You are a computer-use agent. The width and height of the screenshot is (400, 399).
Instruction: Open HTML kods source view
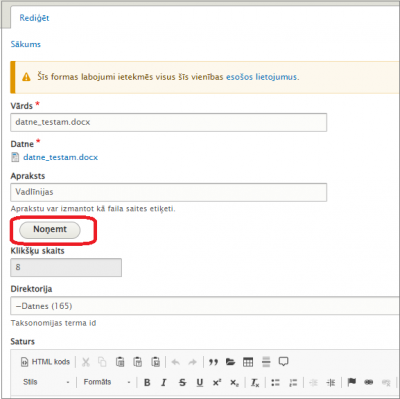[45, 362]
